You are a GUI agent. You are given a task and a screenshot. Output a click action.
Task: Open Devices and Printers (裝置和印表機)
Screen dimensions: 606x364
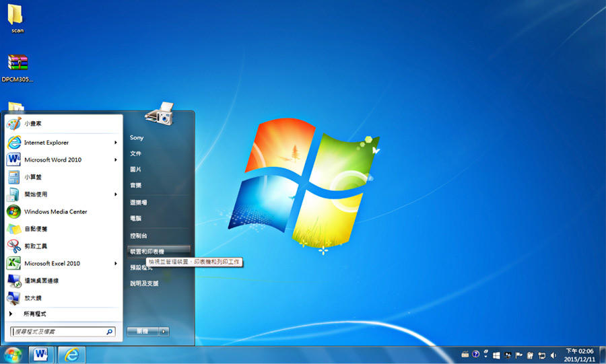(x=158, y=252)
